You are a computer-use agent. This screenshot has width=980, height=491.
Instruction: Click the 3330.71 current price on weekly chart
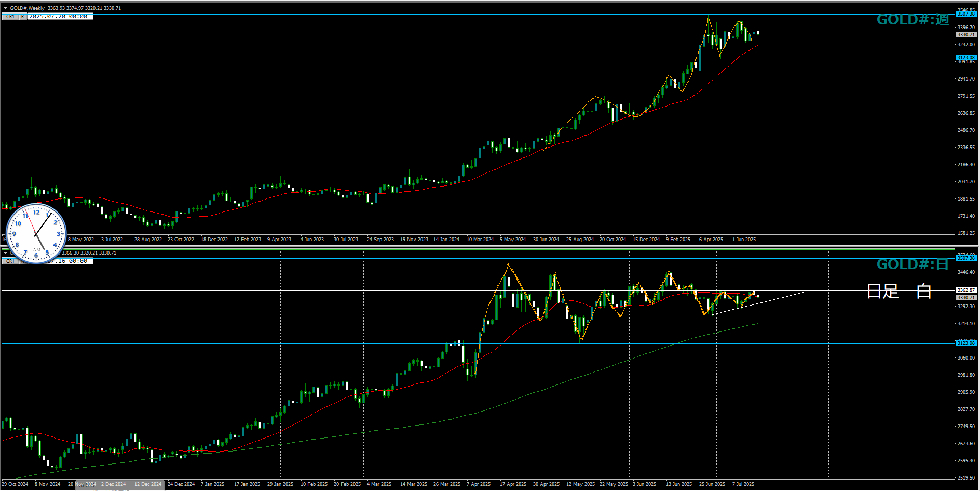coord(967,35)
